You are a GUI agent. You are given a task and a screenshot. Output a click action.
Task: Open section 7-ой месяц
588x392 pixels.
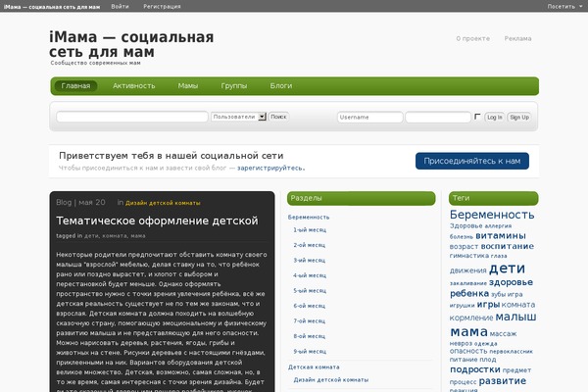(x=310, y=321)
